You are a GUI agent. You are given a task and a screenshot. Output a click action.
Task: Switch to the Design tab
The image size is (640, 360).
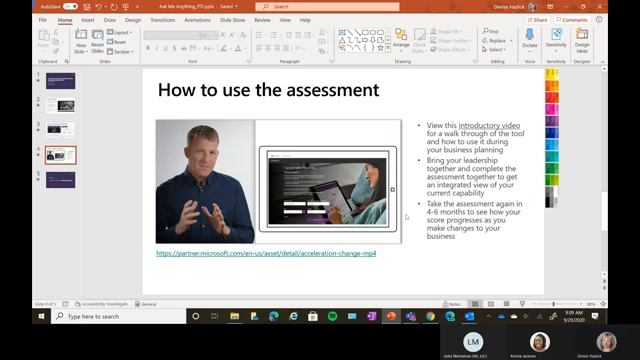coord(133,20)
